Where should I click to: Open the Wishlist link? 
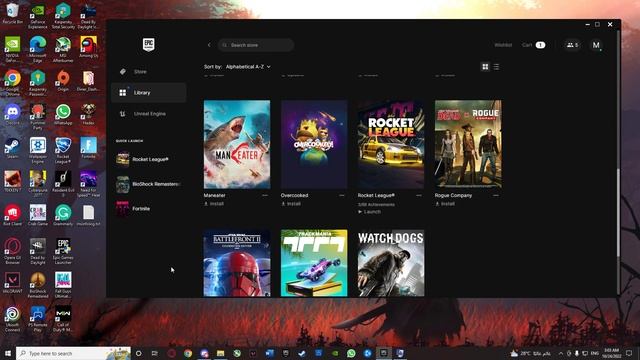coord(503,45)
